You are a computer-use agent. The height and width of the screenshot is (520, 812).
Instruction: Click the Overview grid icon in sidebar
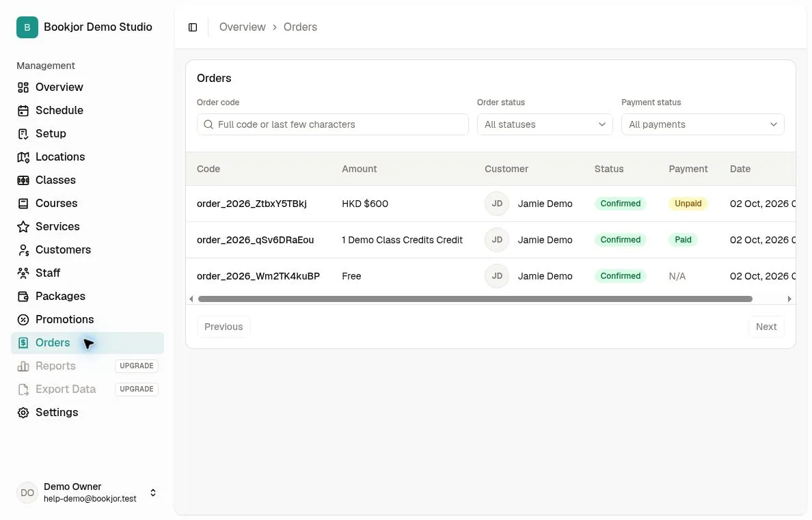pyautogui.click(x=23, y=87)
